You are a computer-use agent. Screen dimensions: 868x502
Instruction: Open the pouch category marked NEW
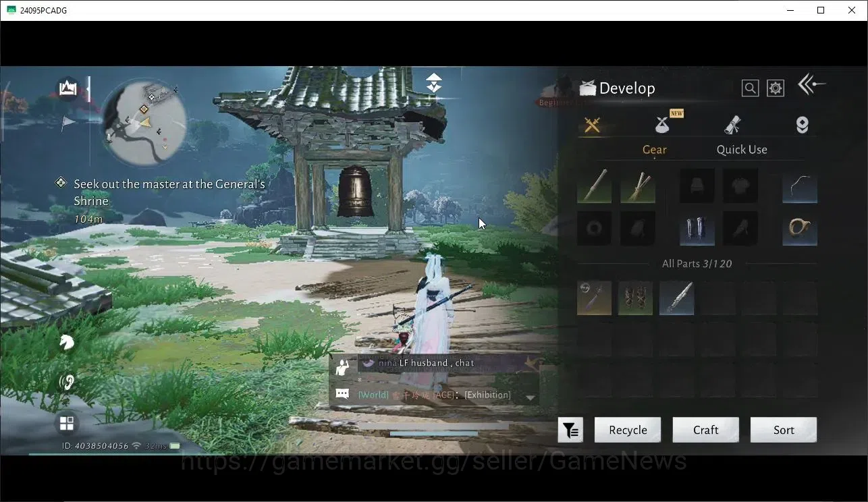[x=662, y=125]
